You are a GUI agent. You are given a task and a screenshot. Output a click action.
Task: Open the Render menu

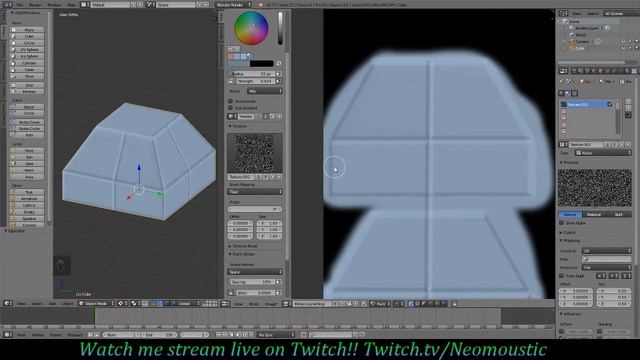coord(35,5)
